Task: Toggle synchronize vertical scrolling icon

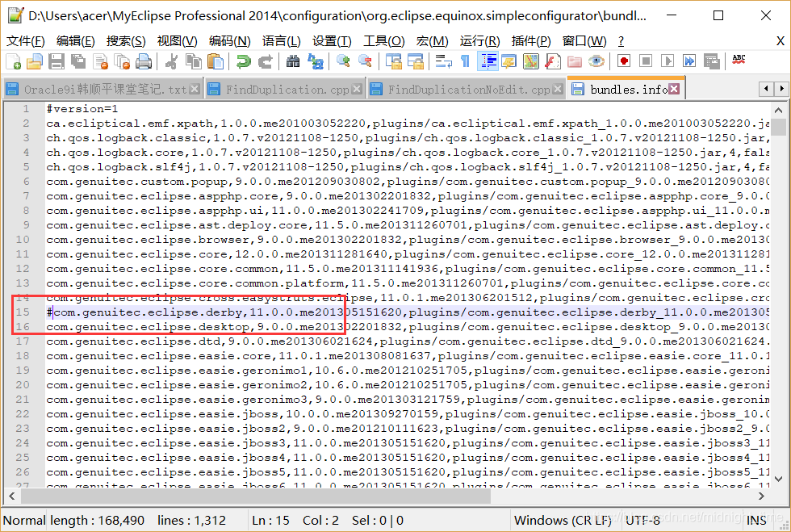Action: coord(394,61)
